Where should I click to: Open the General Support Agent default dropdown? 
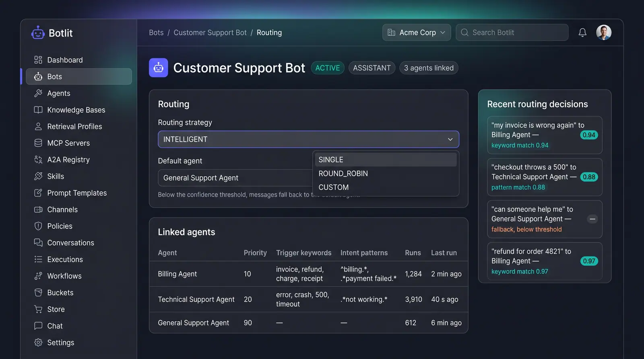pos(235,178)
